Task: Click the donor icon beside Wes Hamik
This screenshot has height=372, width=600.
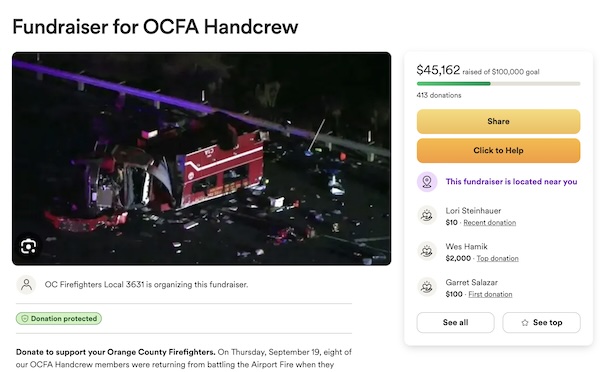Action: 427,251
